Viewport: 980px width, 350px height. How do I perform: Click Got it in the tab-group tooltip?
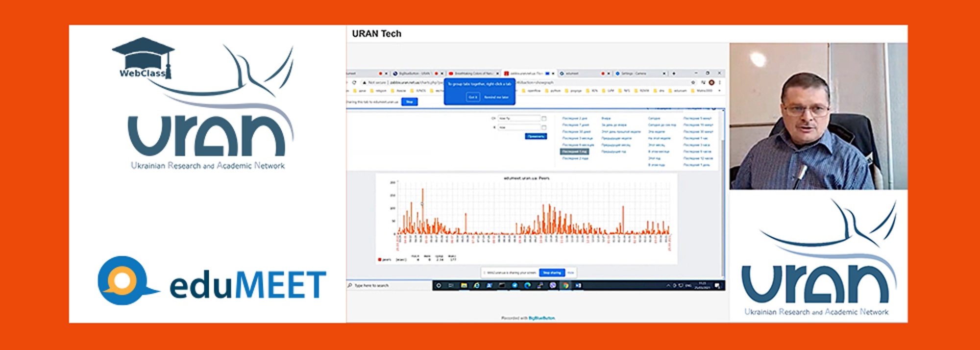(x=473, y=97)
